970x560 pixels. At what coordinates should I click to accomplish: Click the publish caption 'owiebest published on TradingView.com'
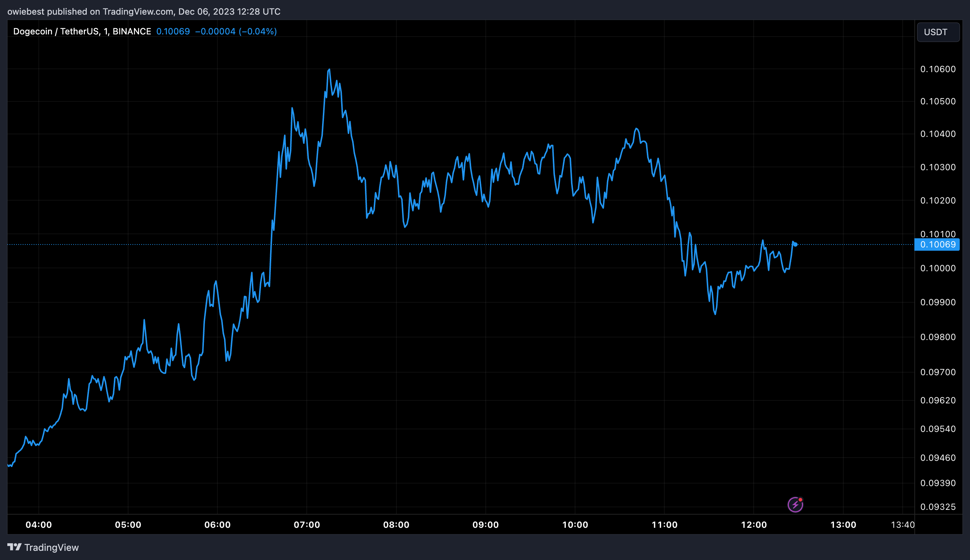click(x=90, y=12)
